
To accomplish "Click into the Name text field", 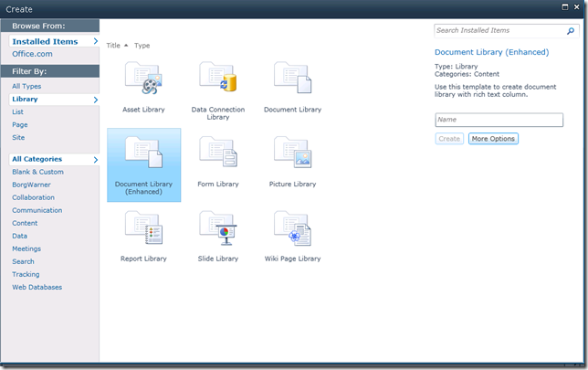I will point(499,120).
